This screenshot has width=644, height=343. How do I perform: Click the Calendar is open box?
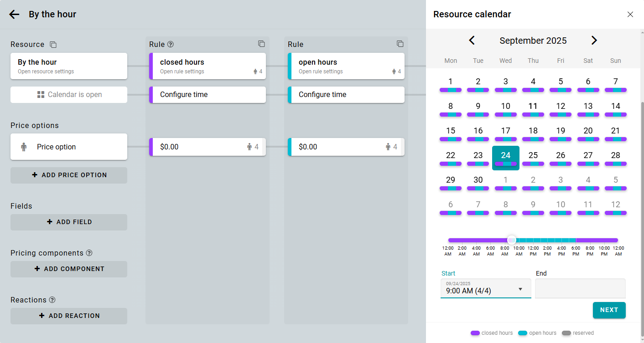(69, 95)
